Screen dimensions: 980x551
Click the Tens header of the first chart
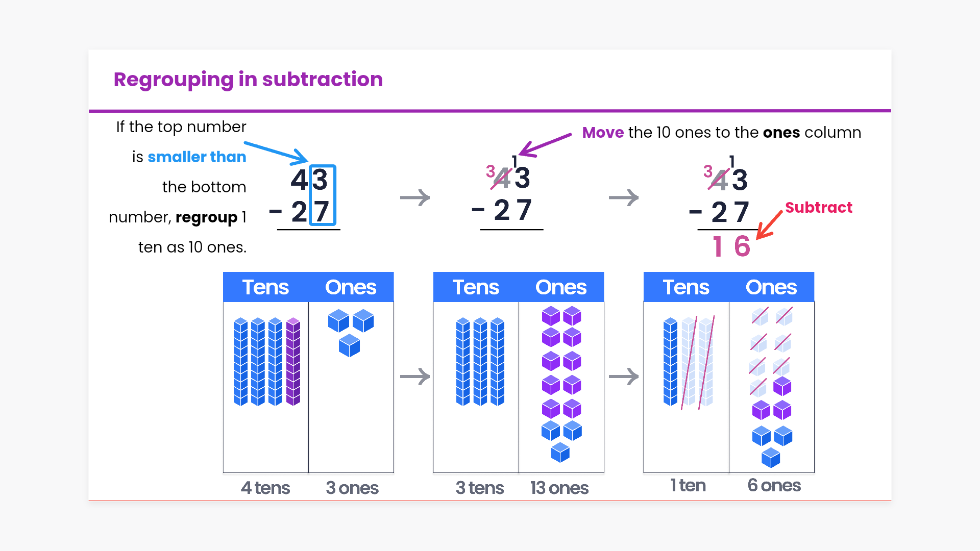click(x=265, y=287)
